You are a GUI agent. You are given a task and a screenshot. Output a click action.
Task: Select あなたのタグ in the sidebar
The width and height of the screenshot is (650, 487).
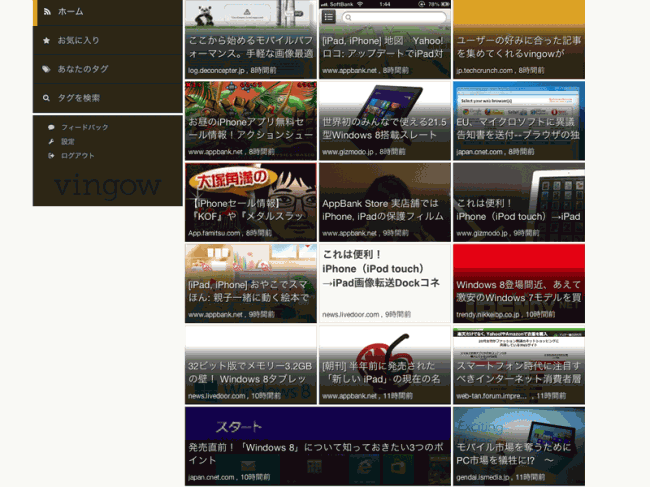point(108,69)
